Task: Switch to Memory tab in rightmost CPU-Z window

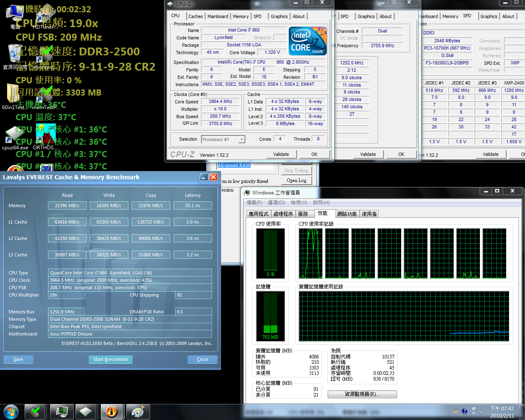Action: [450, 16]
